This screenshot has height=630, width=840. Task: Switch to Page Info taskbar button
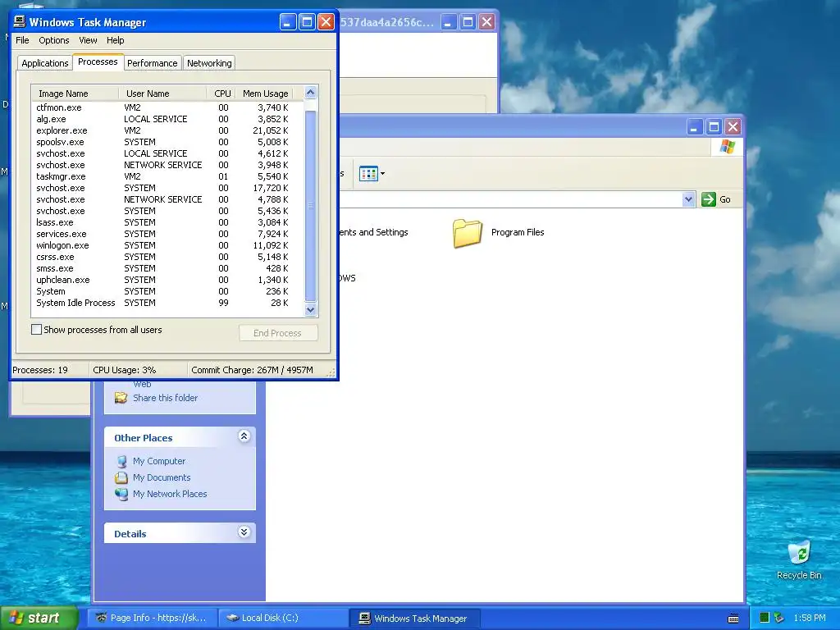pyautogui.click(x=152, y=618)
